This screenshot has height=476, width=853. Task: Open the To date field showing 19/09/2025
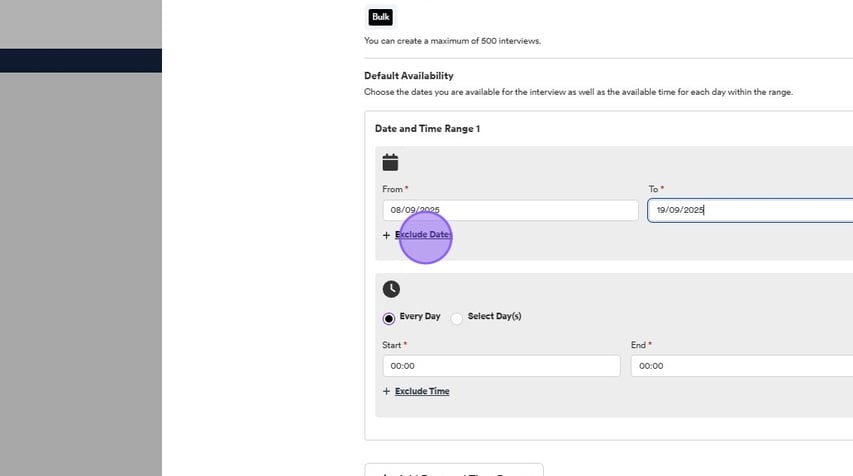click(x=750, y=210)
